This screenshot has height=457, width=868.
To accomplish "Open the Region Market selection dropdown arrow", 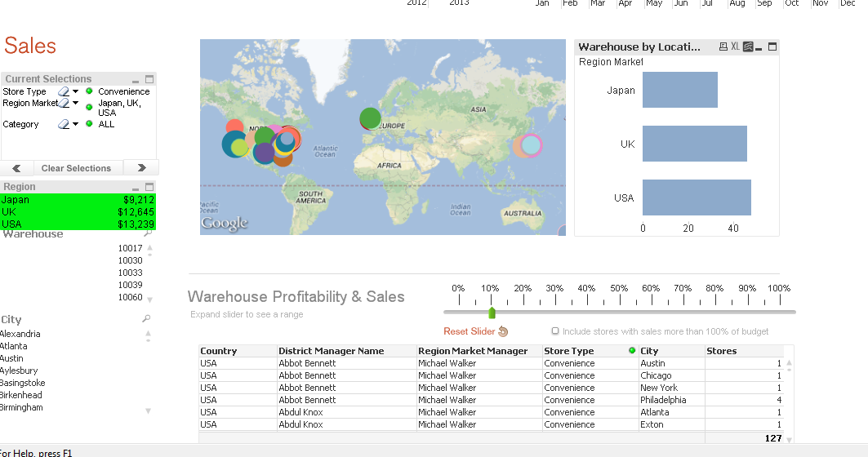I will click(x=76, y=103).
